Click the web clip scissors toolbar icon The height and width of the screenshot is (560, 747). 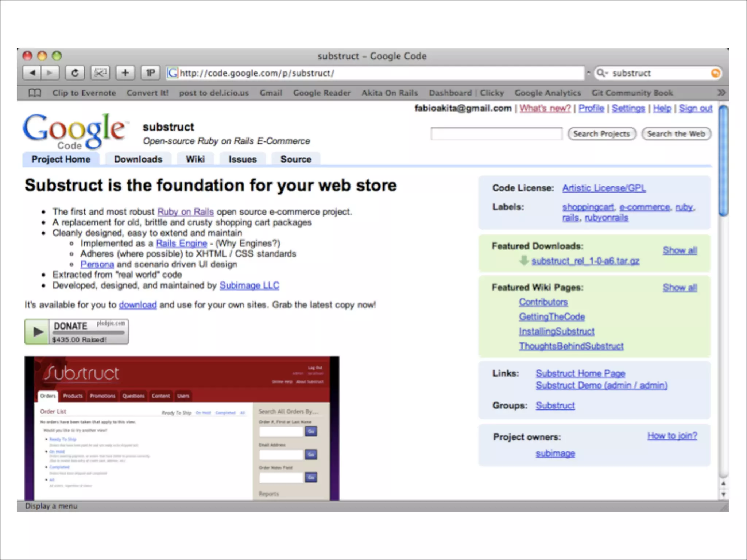pos(100,73)
